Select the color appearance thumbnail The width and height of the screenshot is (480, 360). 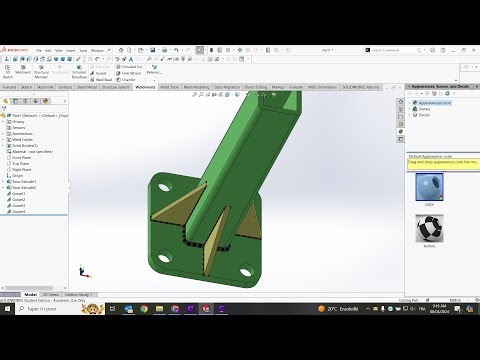pos(429,187)
